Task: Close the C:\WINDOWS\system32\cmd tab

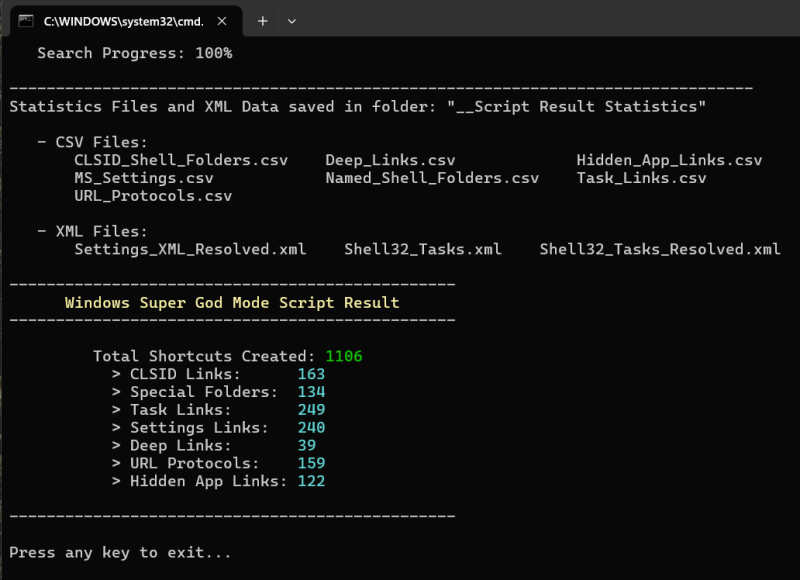Action: pos(222,21)
